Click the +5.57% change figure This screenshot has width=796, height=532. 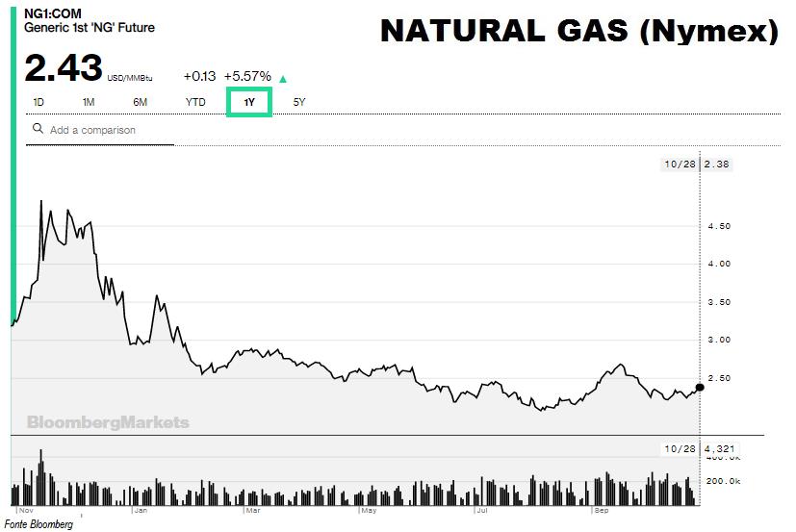247,76
